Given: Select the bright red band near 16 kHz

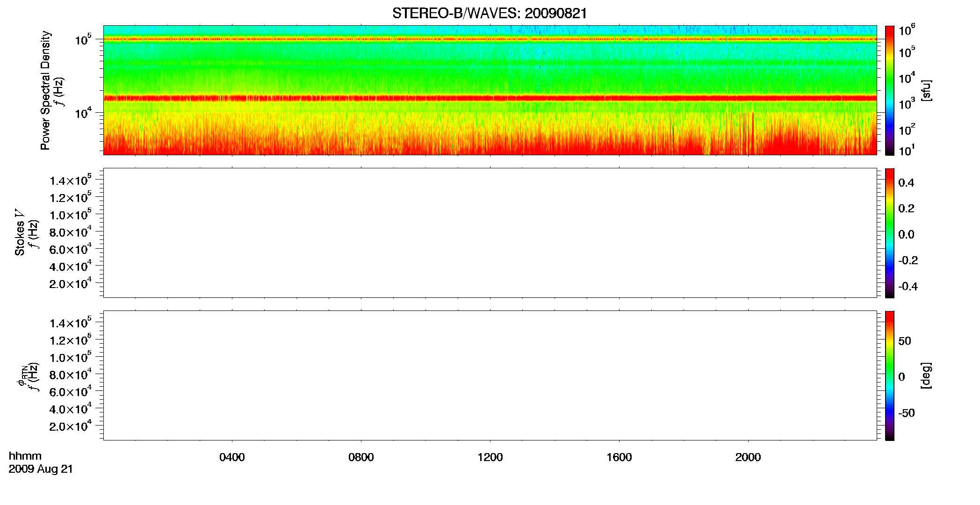Looking at the screenshot, I should point(490,98).
